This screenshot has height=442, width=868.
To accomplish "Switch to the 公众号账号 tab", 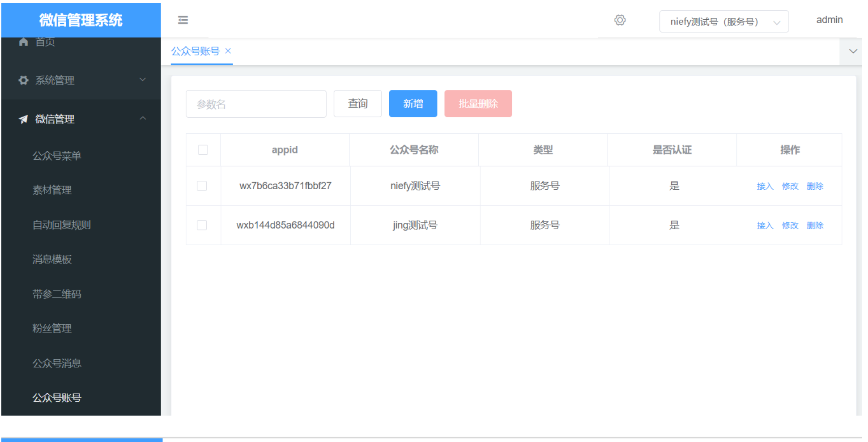I will pos(196,51).
